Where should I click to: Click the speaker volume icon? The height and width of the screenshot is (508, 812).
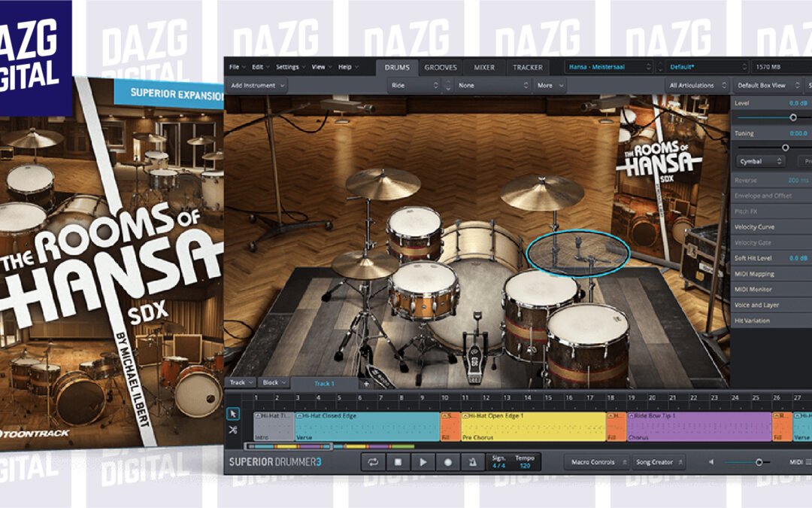(711, 462)
